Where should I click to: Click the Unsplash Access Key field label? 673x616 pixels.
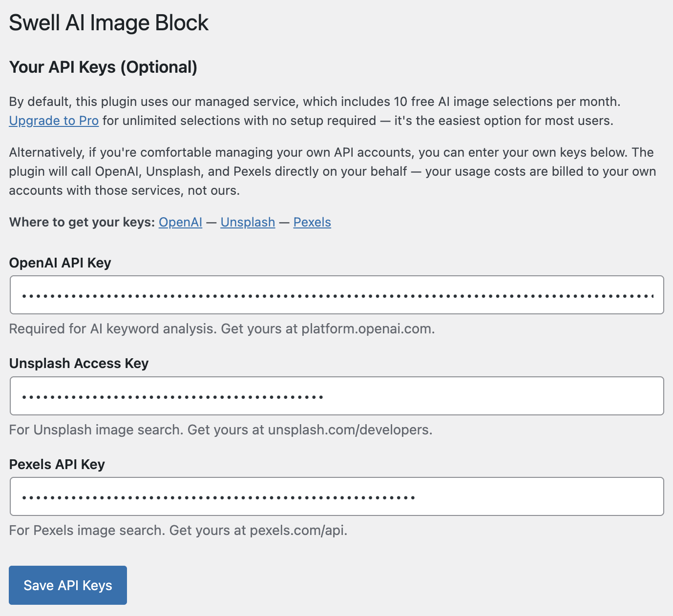[x=79, y=363]
